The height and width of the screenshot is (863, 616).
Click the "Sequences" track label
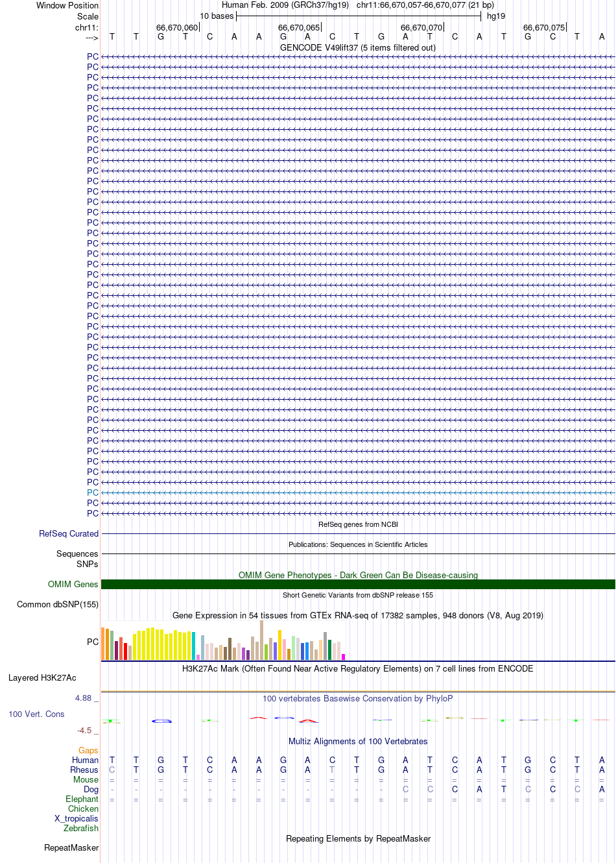[77, 553]
